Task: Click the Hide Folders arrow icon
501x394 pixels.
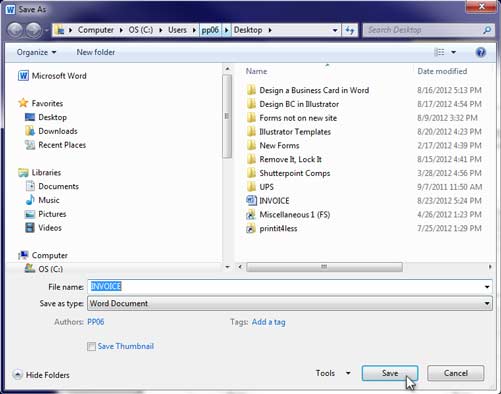Action: tap(17, 375)
